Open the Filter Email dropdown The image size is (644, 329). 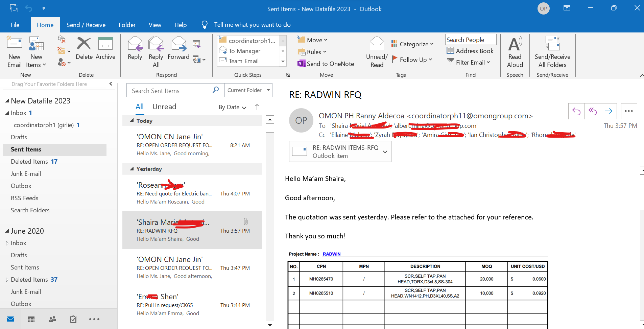pyautogui.click(x=468, y=62)
